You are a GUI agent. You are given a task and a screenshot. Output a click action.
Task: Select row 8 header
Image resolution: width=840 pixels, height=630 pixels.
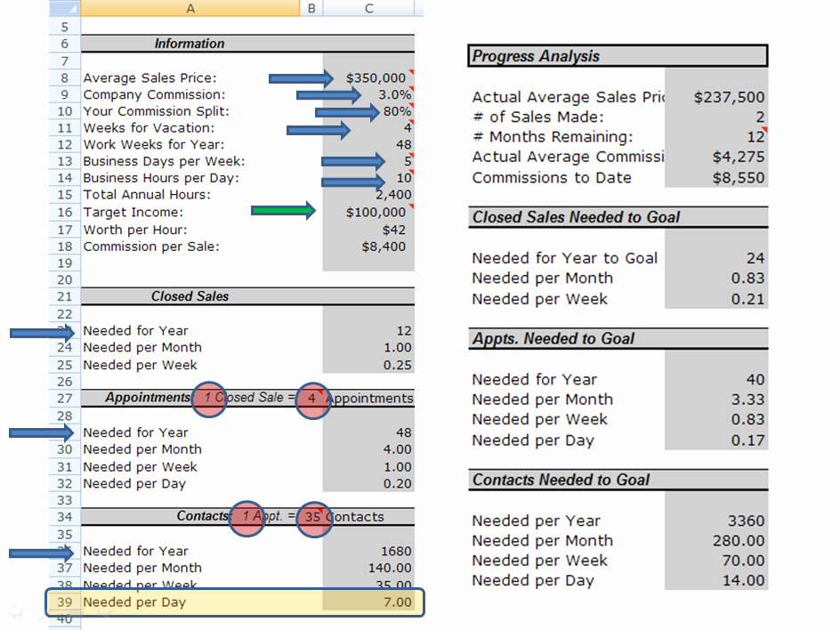tap(65, 77)
